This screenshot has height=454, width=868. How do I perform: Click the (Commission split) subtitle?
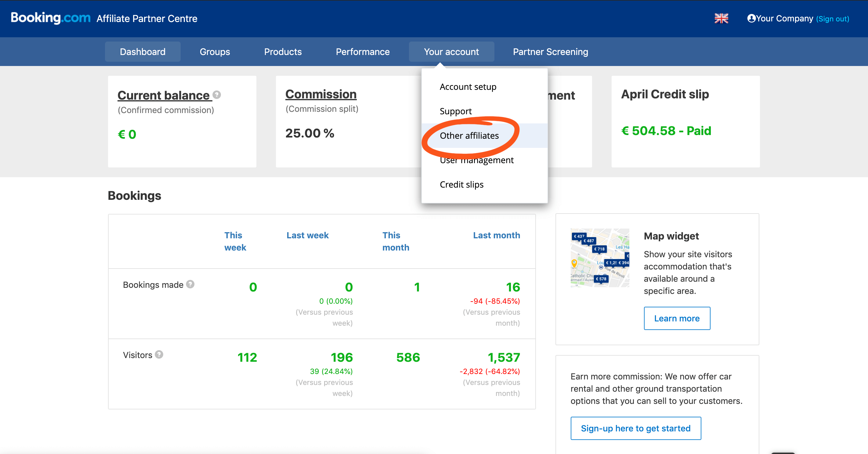click(x=322, y=108)
